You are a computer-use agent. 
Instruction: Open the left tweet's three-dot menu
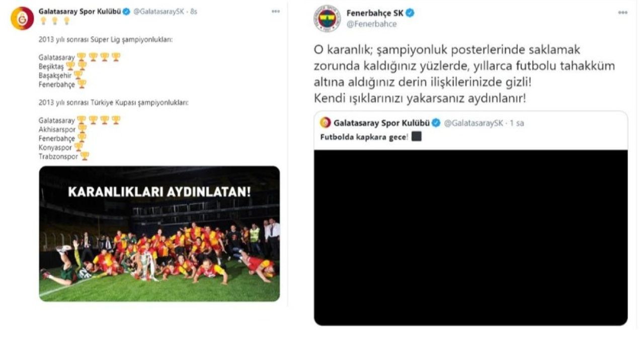click(x=276, y=11)
